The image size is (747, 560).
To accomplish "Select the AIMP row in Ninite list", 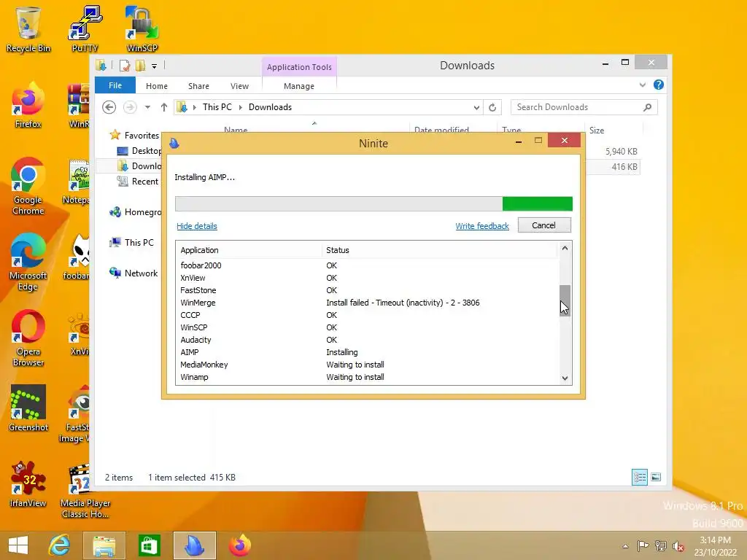I will (x=367, y=352).
